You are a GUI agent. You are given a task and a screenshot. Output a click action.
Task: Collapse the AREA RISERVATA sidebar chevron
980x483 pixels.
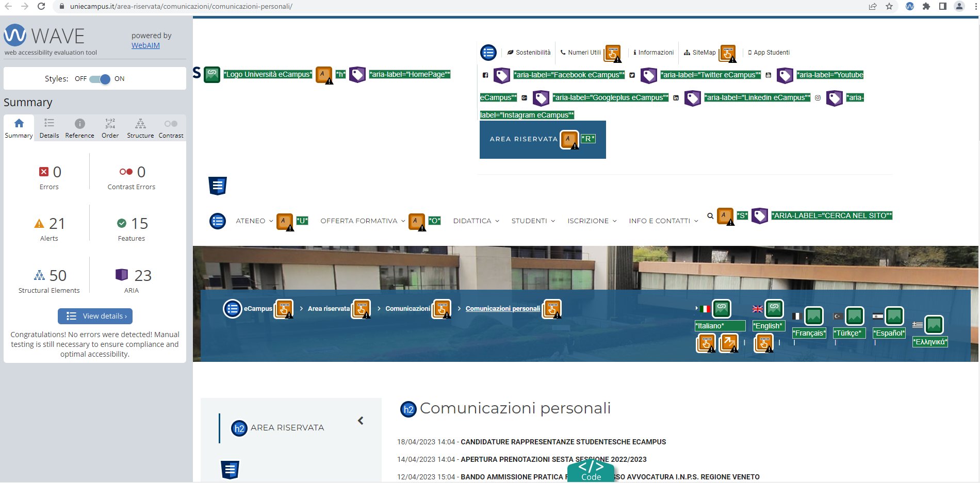coord(361,421)
